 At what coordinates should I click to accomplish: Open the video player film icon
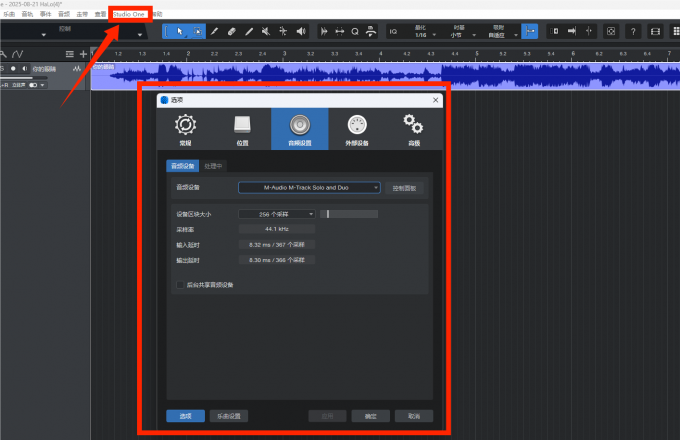click(x=655, y=31)
